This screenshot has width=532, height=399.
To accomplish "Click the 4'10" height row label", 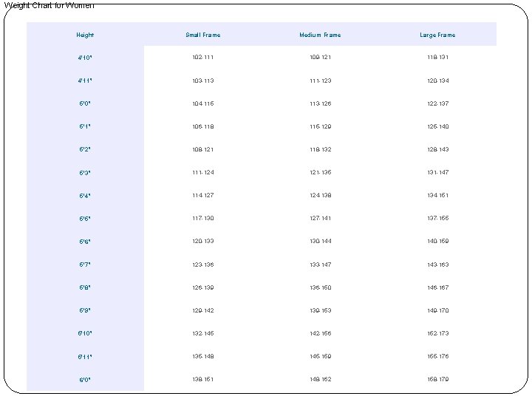I will [85, 58].
